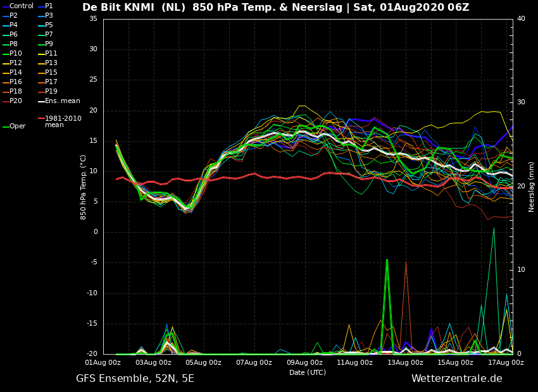Click the 1981-2010 mean legend entry
Screen dimensions: 538x392
pyautogui.click(x=63, y=121)
